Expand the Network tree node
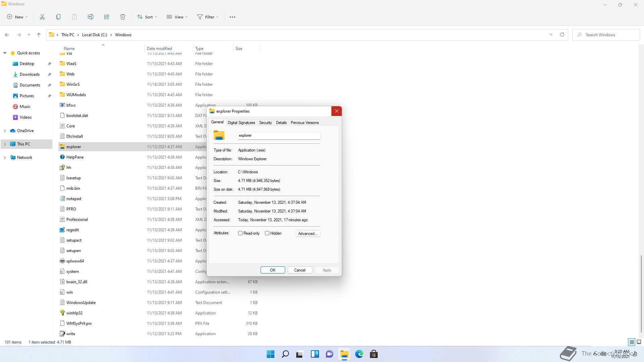The image size is (644, 362). pyautogui.click(x=5, y=158)
